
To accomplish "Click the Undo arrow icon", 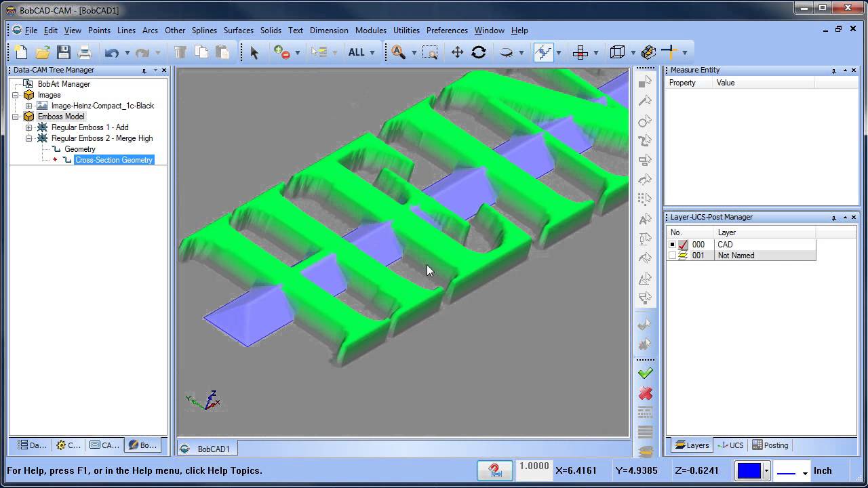I will pyautogui.click(x=112, y=52).
